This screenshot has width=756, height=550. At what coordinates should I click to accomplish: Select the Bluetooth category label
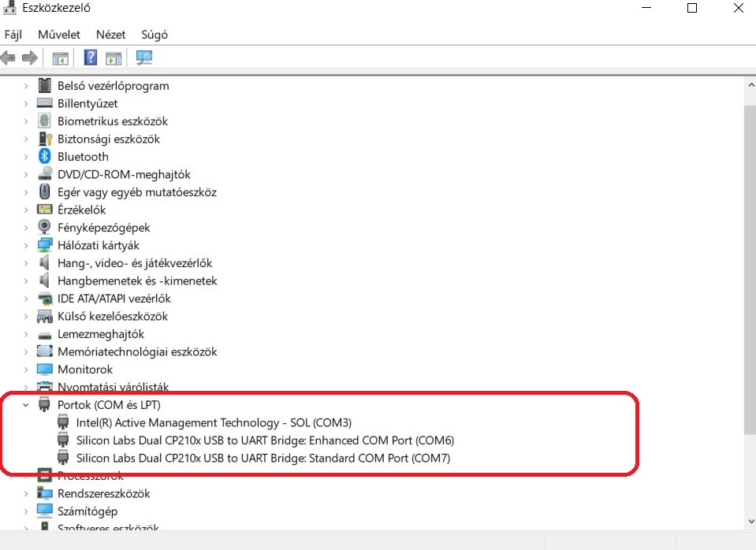[83, 157]
